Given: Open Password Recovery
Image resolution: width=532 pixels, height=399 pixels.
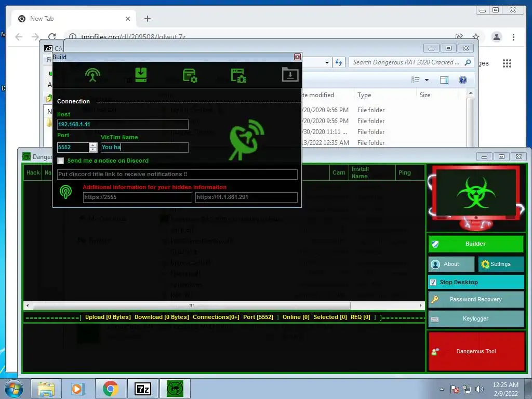Looking at the screenshot, I should point(476,299).
